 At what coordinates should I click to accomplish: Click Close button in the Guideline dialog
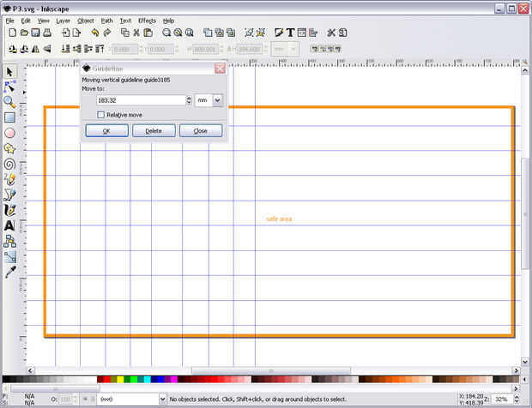201,131
